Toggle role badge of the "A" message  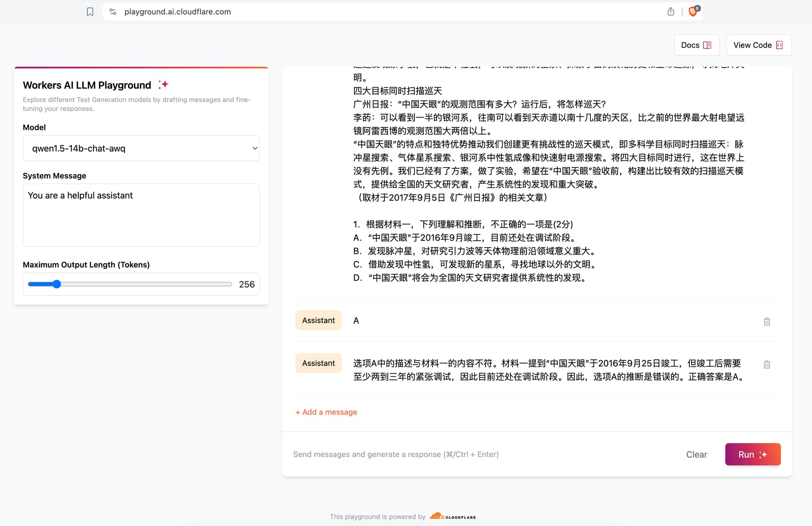[318, 320]
